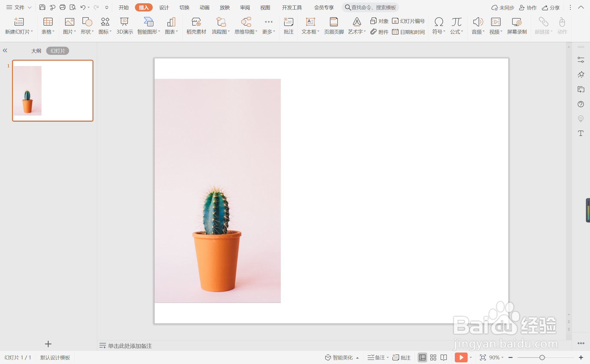This screenshot has width=590, height=364.
Task: Insert an Object (对象)
Action: (x=379, y=21)
